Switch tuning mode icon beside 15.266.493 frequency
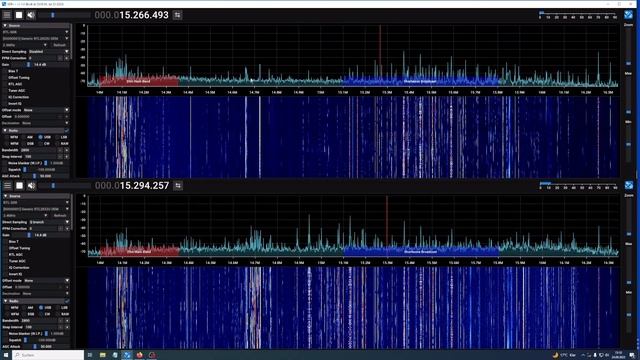The image size is (640, 360). pos(178,15)
